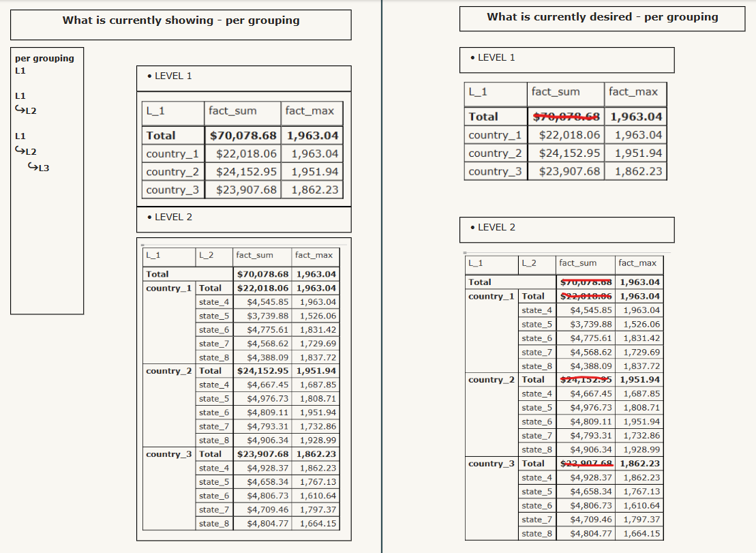756x553 pixels.
Task: Click $4,906.34 in left Level 2 table
Action: (268, 440)
